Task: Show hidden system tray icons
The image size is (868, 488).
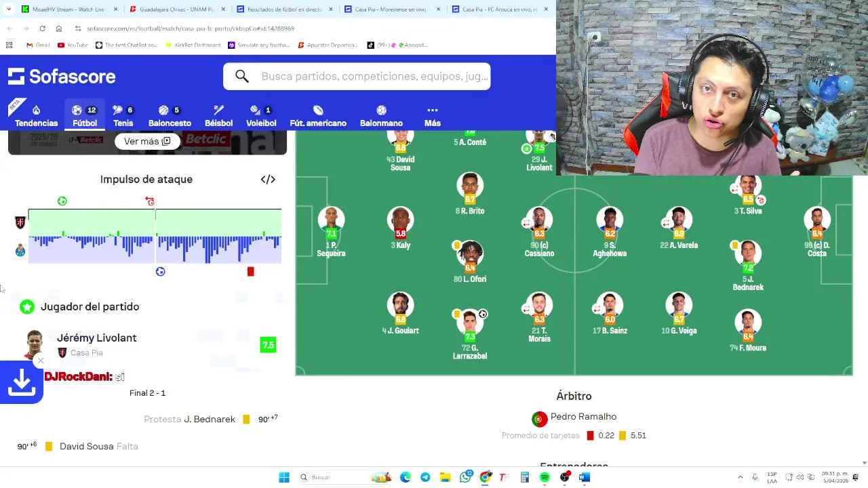Action: click(x=739, y=477)
